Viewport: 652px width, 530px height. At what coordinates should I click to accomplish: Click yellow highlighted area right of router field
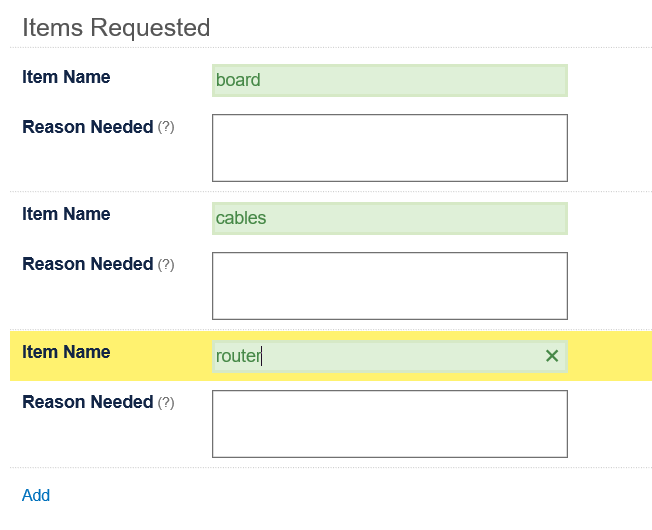pyautogui.click(x=610, y=356)
